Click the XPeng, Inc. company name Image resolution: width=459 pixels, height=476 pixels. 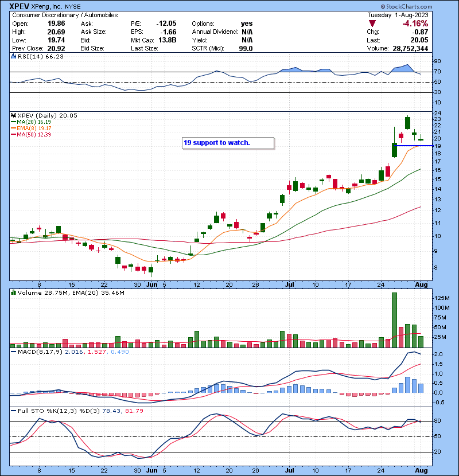point(47,7)
